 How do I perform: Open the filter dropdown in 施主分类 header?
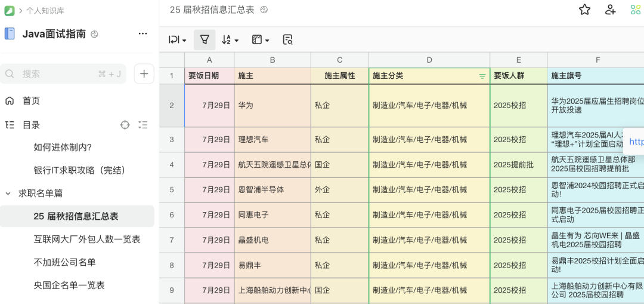(482, 76)
